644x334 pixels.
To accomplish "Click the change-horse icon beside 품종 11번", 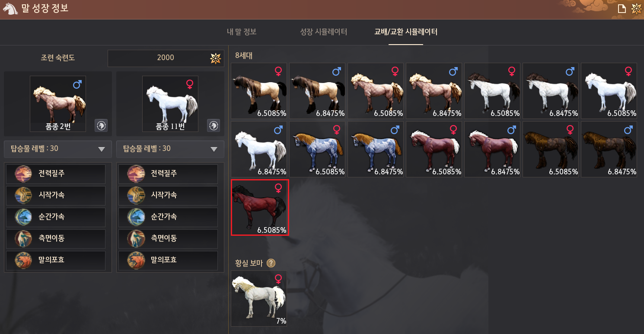I will 214,125.
